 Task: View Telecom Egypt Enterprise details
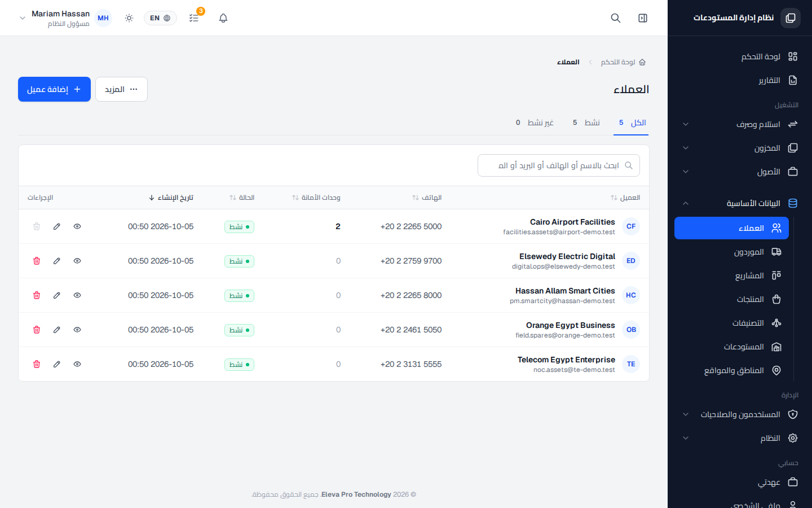click(x=77, y=364)
